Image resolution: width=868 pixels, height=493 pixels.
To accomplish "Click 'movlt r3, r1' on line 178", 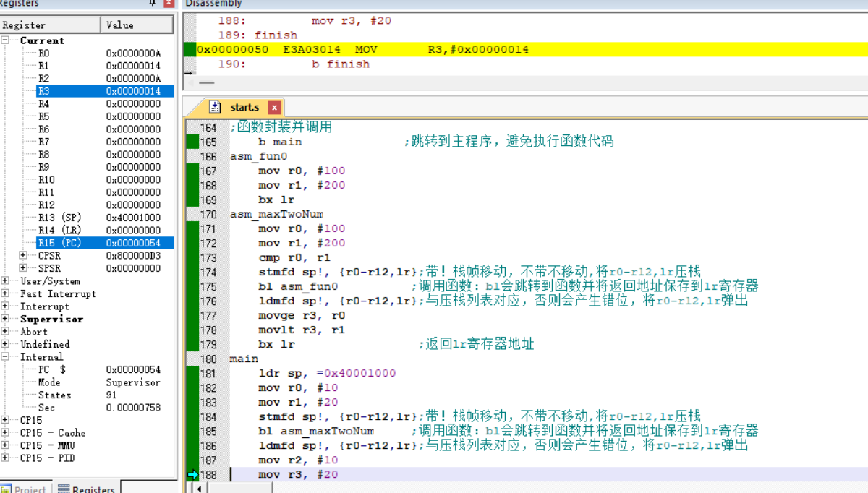I will [x=302, y=330].
